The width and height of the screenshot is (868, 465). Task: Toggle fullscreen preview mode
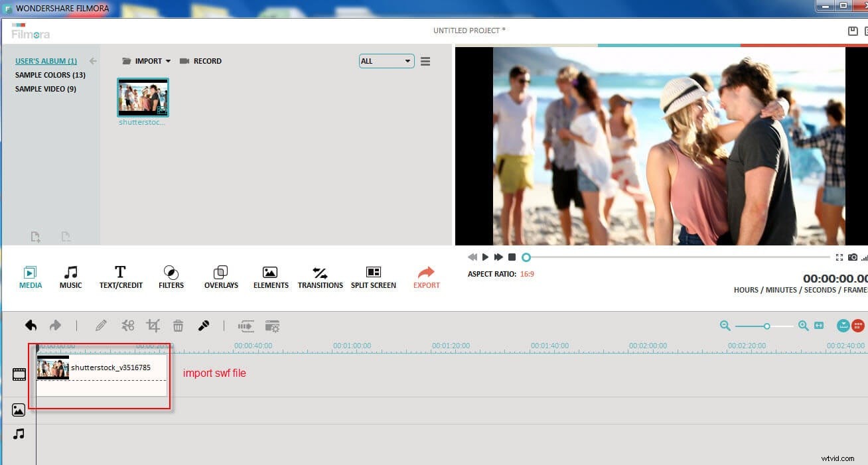tap(838, 257)
